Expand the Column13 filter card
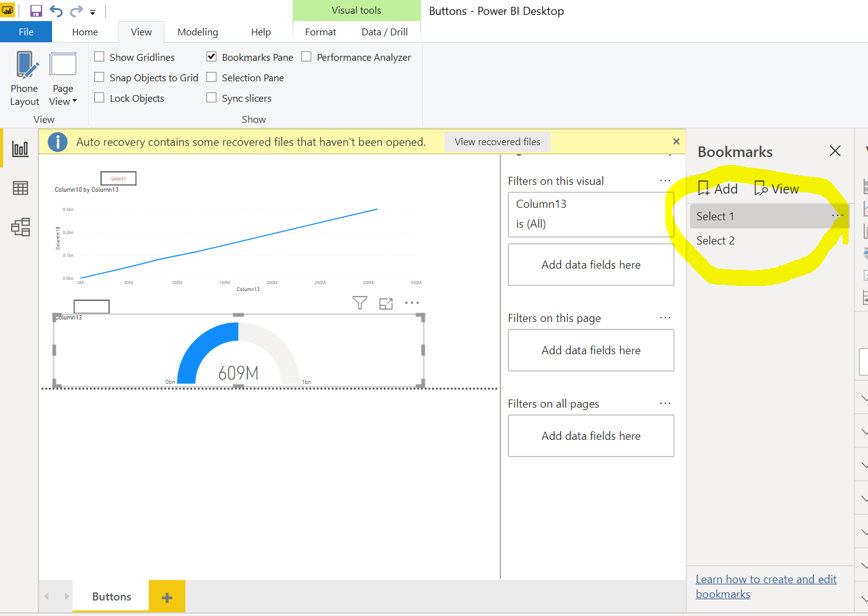This screenshot has height=616, width=868. coord(591,214)
